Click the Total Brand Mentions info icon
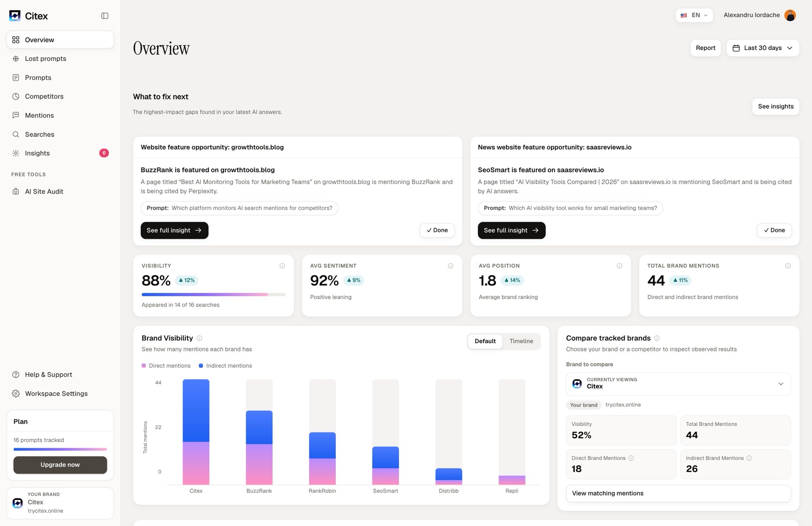 (x=788, y=266)
